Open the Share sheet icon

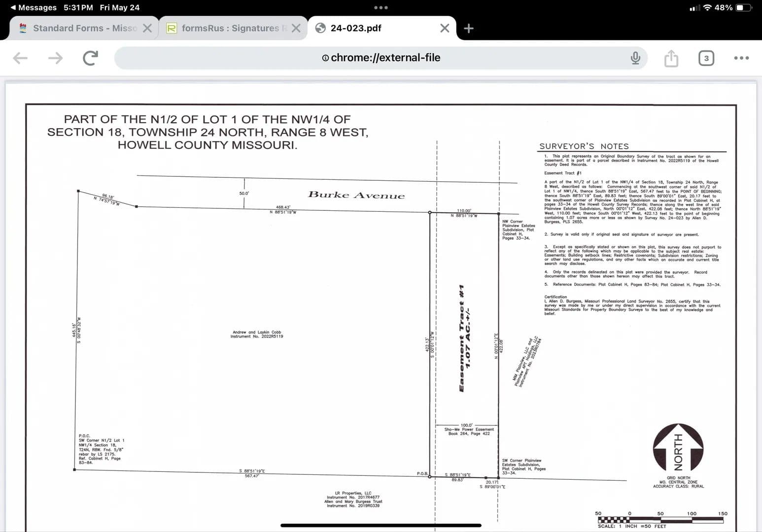coord(671,58)
